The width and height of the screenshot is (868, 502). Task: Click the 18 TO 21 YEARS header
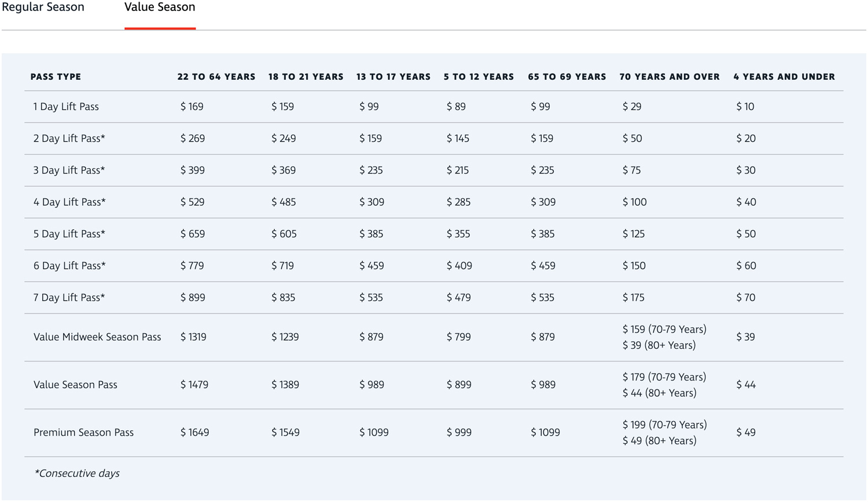(x=306, y=77)
